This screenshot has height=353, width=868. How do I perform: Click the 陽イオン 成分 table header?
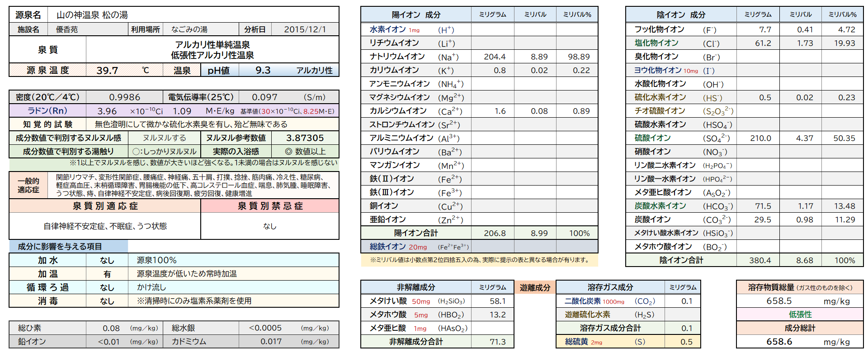point(416,14)
